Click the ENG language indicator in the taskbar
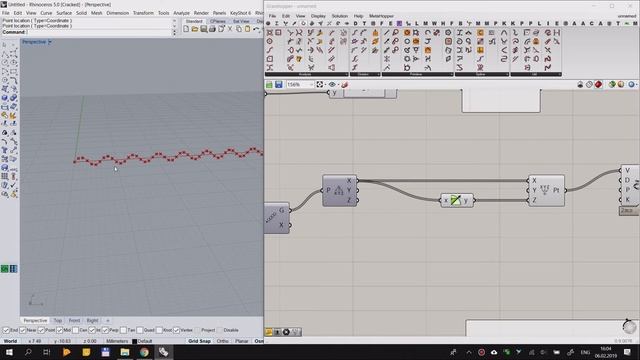Screen dimensions: 640x360 pos(585,352)
